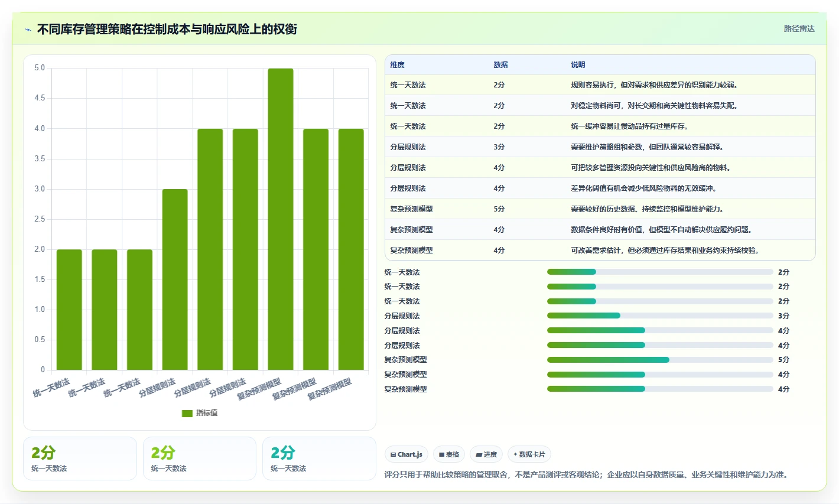Select the row 对稳定物料尚可，对长交期和高关键性物料容易失配
The height and width of the screenshot is (504, 839).
(x=600, y=106)
